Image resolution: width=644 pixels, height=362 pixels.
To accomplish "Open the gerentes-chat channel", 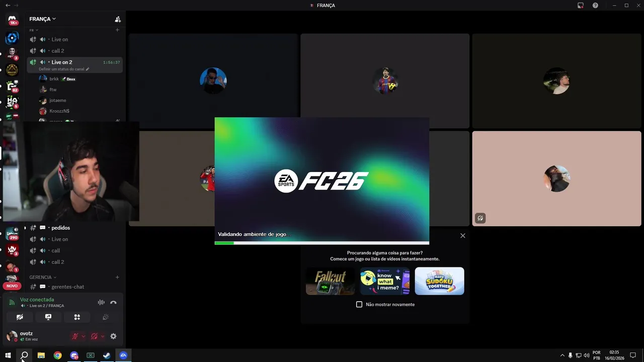I will [74, 287].
